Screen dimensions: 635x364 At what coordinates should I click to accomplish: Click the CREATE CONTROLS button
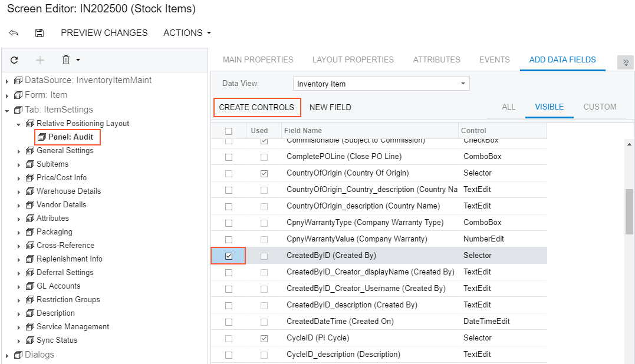pos(256,107)
